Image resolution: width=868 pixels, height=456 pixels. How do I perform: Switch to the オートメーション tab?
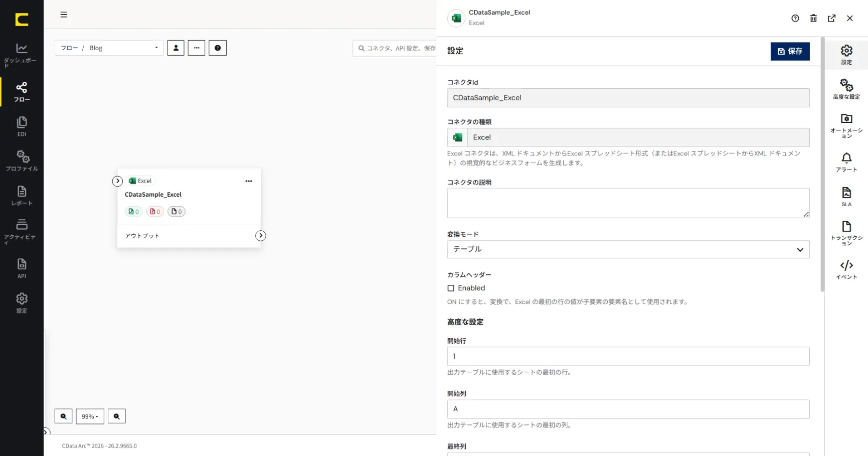[x=846, y=126]
